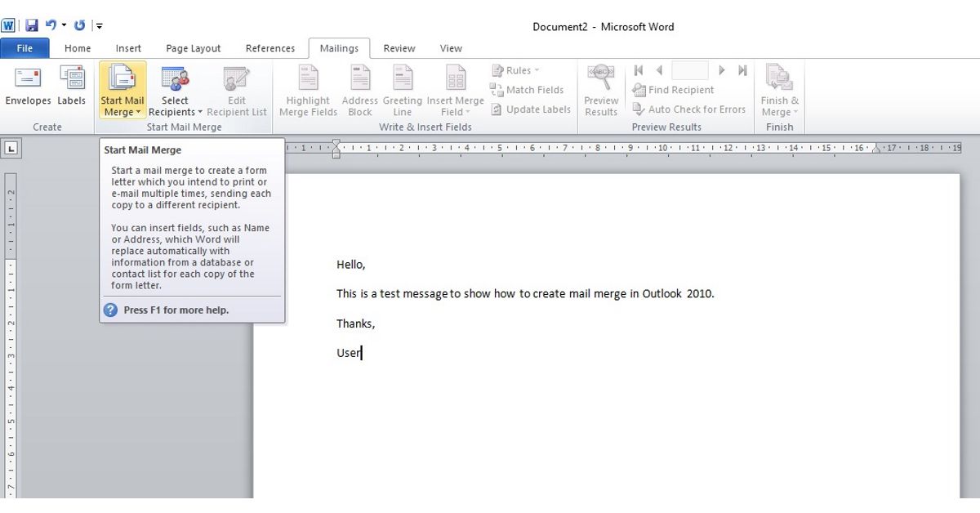Click Preview Results
The height and width of the screenshot is (513, 980).
(x=601, y=90)
